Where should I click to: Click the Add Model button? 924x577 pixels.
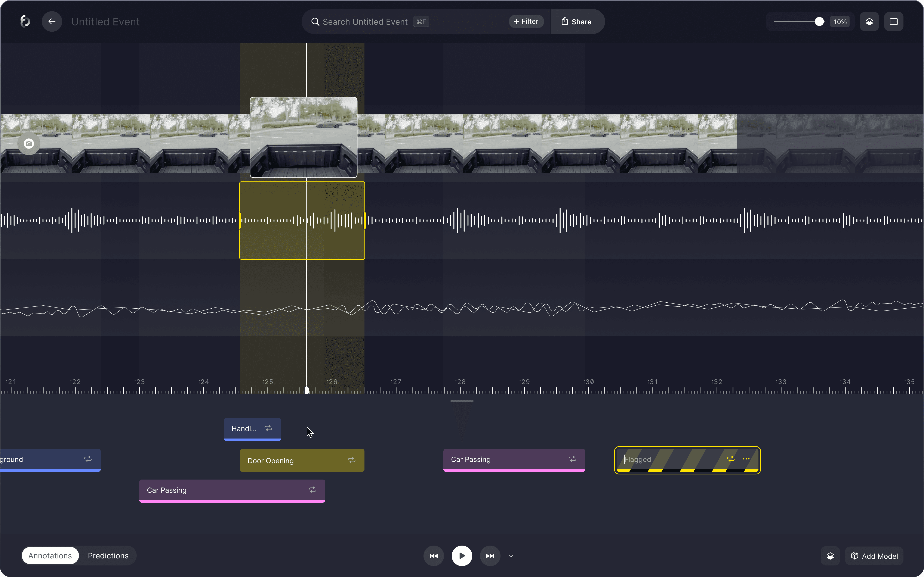pos(874,556)
